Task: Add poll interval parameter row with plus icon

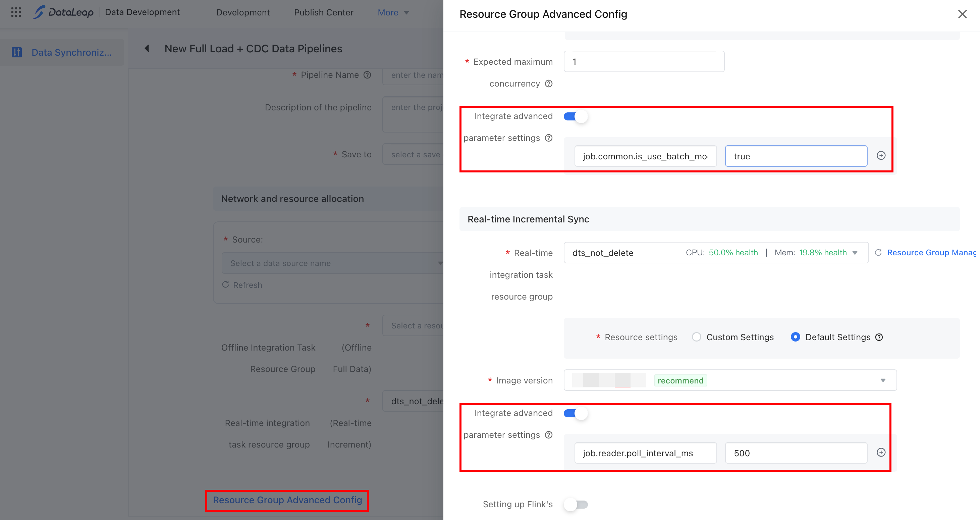Action: click(881, 453)
